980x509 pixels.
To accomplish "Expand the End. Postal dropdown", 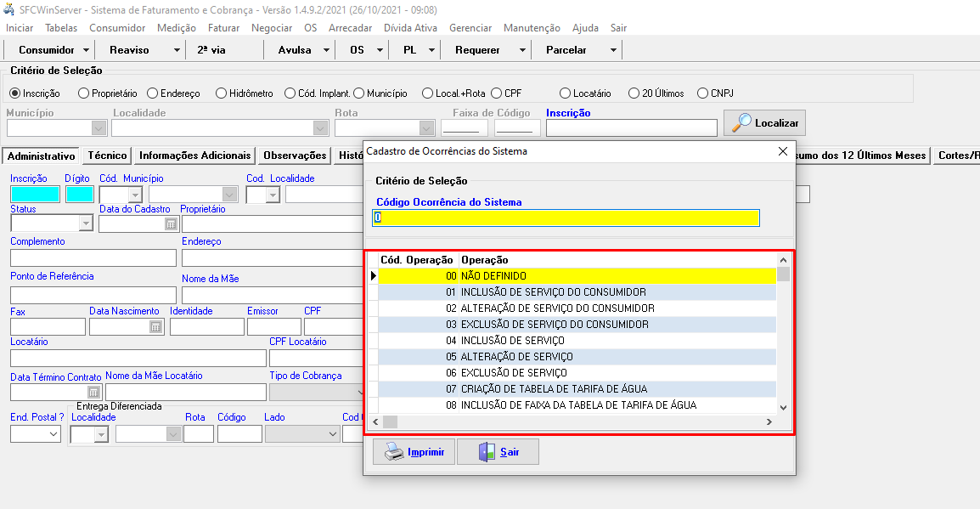I will click(x=54, y=434).
